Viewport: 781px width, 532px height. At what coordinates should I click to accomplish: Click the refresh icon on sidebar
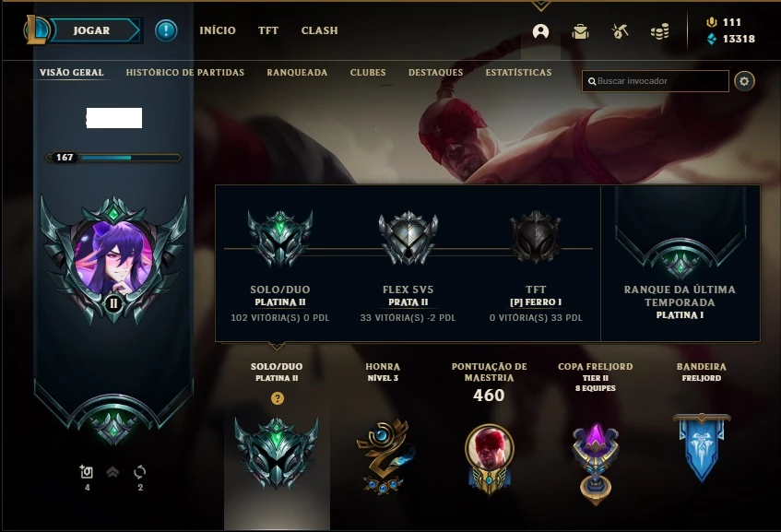pyautogui.click(x=140, y=472)
